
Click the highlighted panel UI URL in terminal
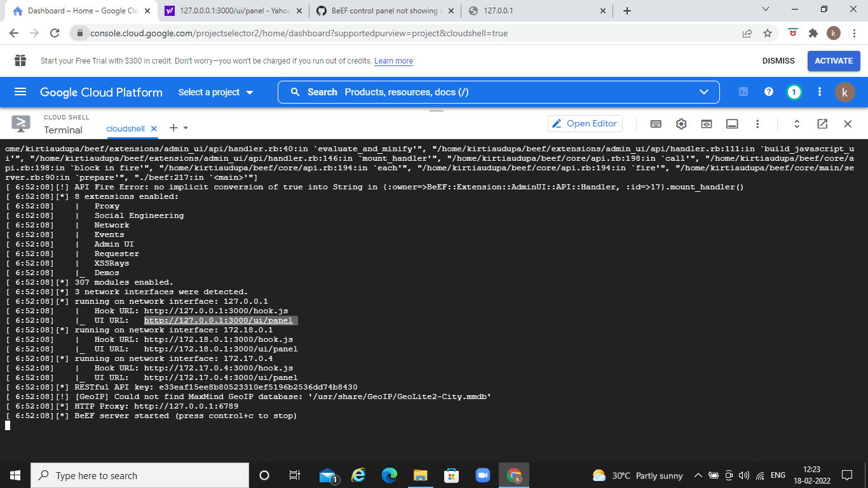point(220,320)
